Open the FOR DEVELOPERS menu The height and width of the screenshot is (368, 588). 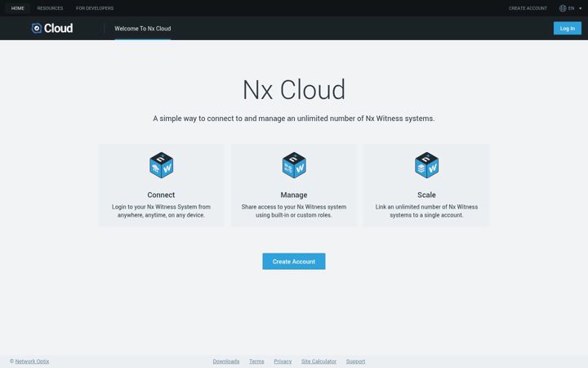pyautogui.click(x=95, y=8)
